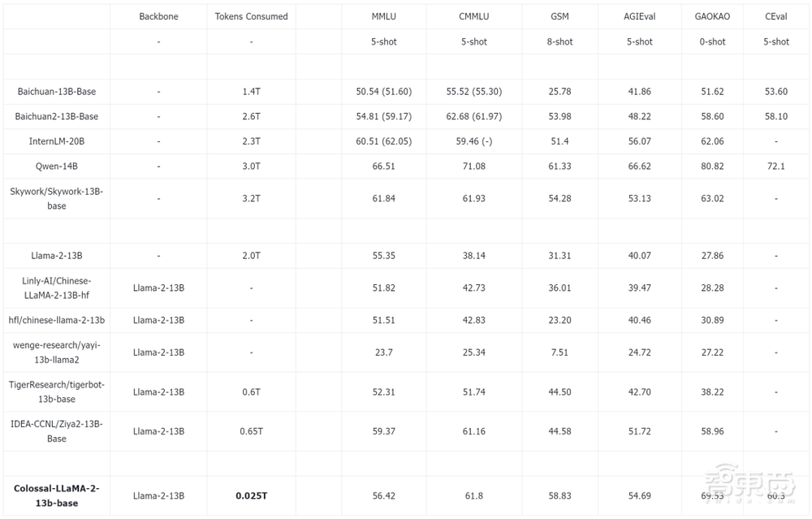Image resolution: width=812 pixels, height=519 pixels.
Task: Select the Tokens Consumed column header
Action: (251, 16)
